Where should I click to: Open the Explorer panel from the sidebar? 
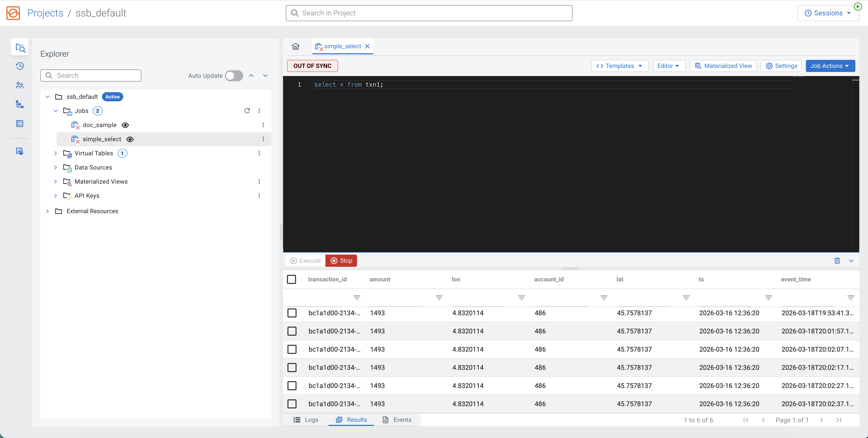20,47
